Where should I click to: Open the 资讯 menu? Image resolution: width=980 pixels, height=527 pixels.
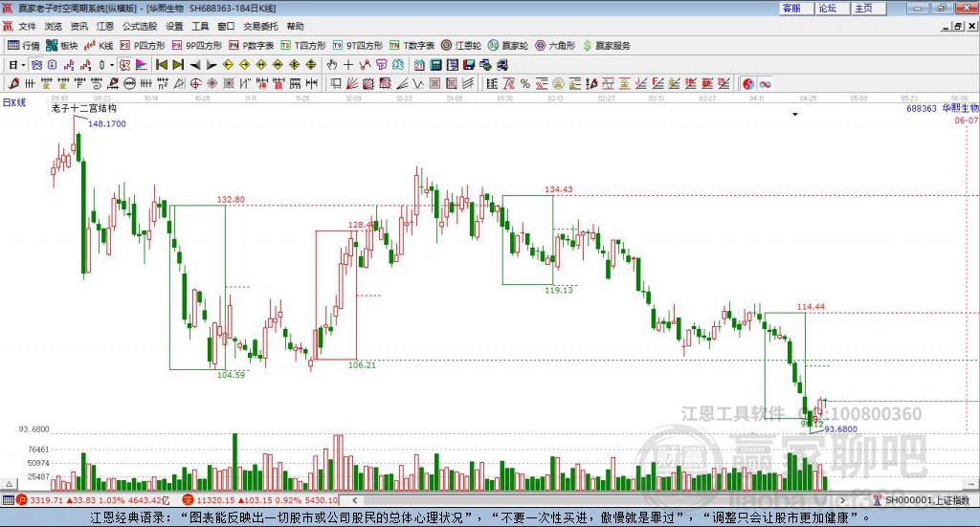(78, 26)
